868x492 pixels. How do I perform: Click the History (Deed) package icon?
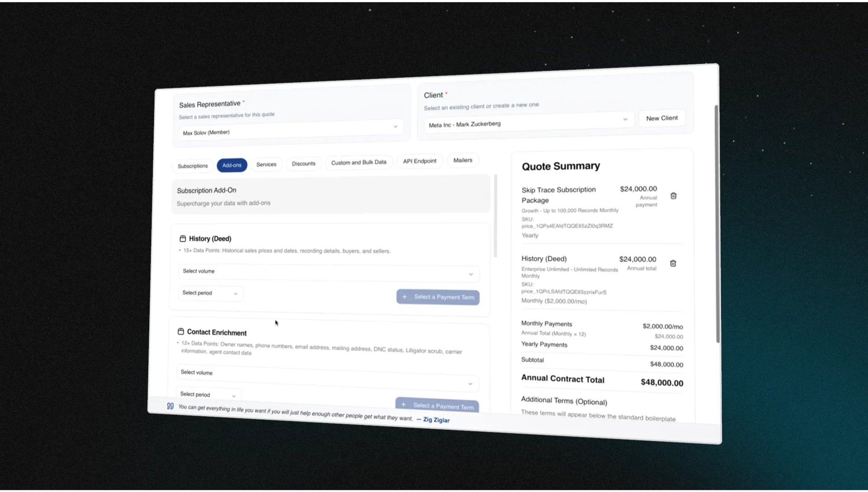pos(183,239)
